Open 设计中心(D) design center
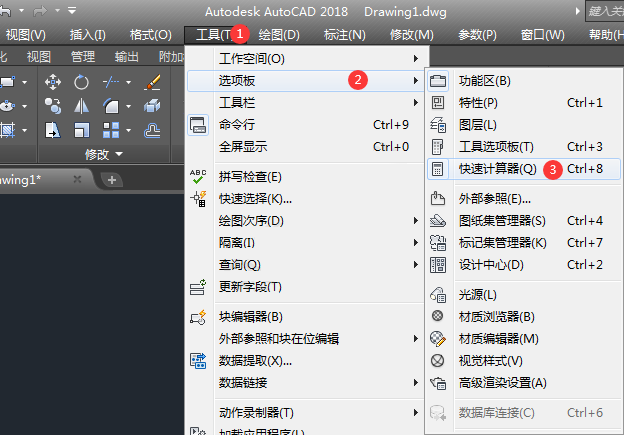 click(524, 265)
